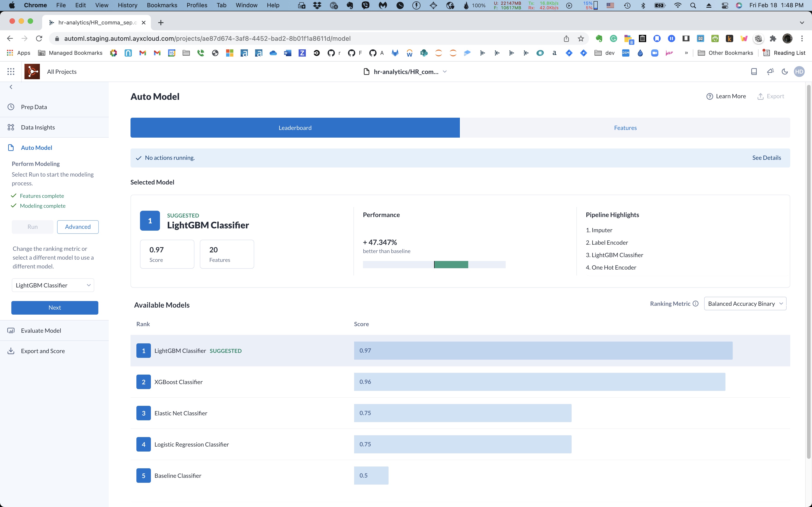Open the documentation book icon

(x=754, y=71)
